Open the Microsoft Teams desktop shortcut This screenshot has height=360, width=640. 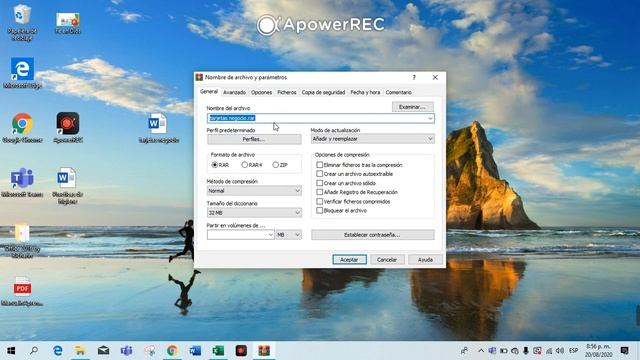tap(22, 182)
